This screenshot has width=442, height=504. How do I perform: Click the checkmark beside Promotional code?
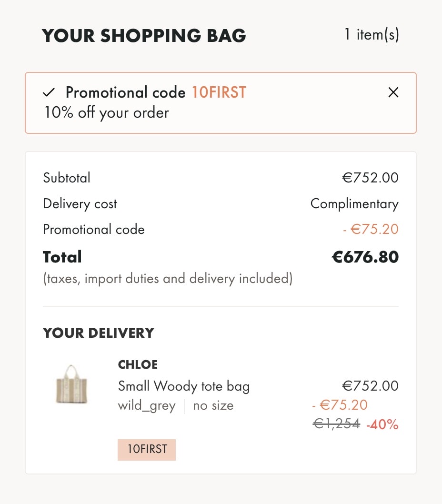[x=49, y=92]
